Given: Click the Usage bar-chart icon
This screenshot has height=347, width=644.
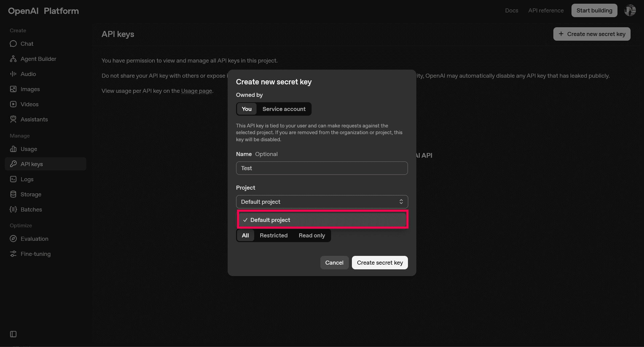Looking at the screenshot, I should 13,149.
